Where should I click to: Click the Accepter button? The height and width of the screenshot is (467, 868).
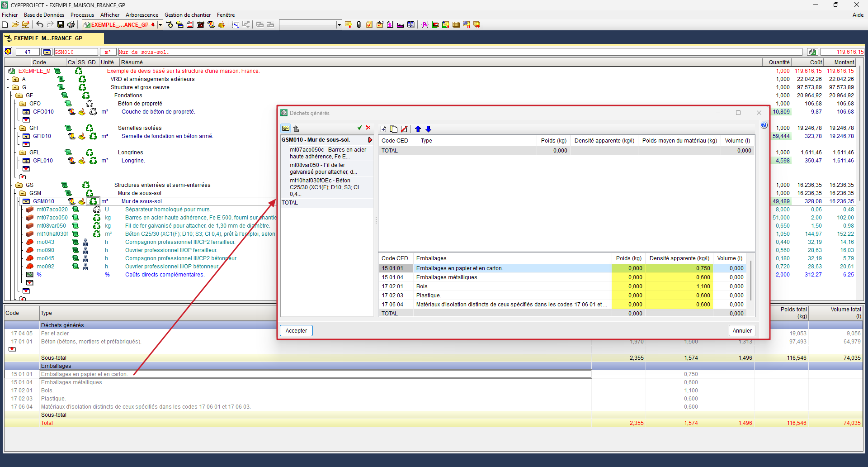(296, 331)
